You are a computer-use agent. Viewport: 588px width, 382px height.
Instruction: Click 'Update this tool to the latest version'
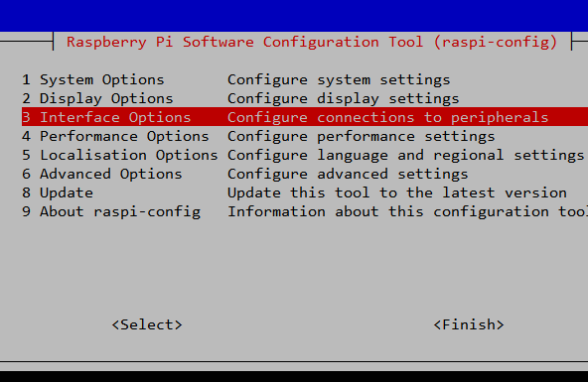click(x=397, y=192)
